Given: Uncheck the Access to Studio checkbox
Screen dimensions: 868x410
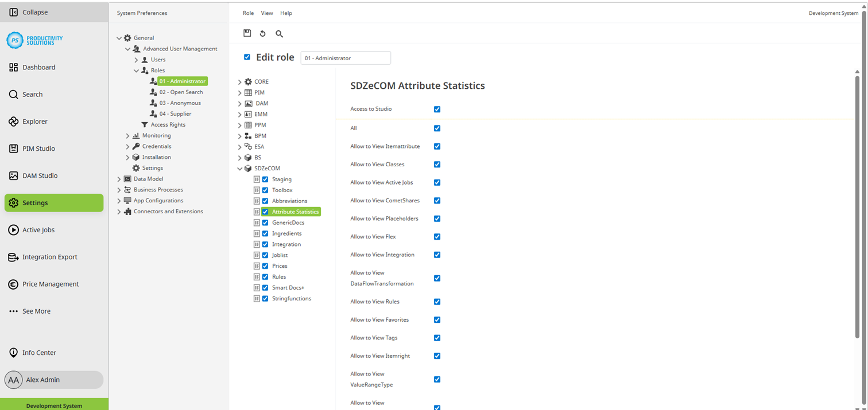Looking at the screenshot, I should tap(437, 109).
